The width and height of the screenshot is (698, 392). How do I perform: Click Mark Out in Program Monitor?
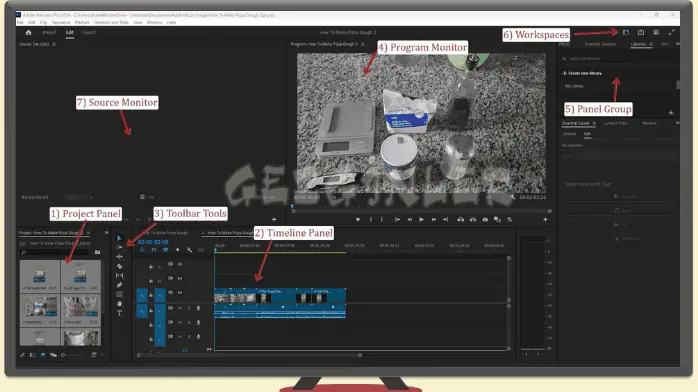[382, 219]
